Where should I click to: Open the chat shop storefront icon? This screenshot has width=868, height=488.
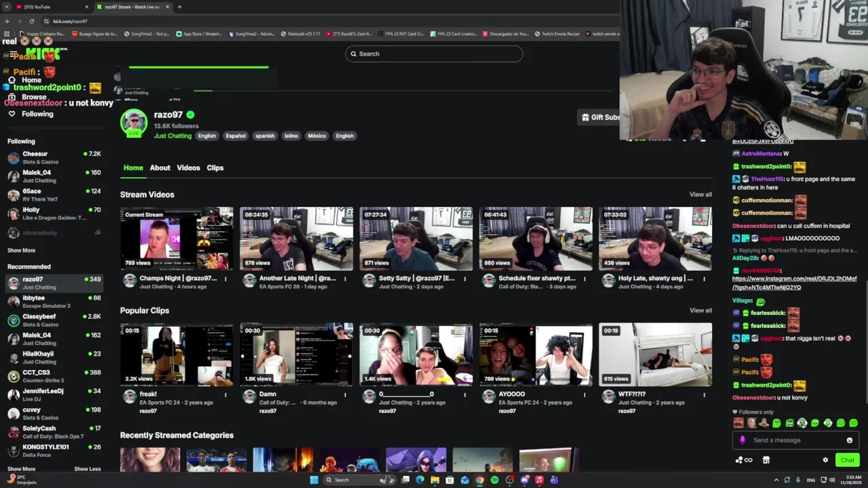pyautogui.click(x=766, y=460)
